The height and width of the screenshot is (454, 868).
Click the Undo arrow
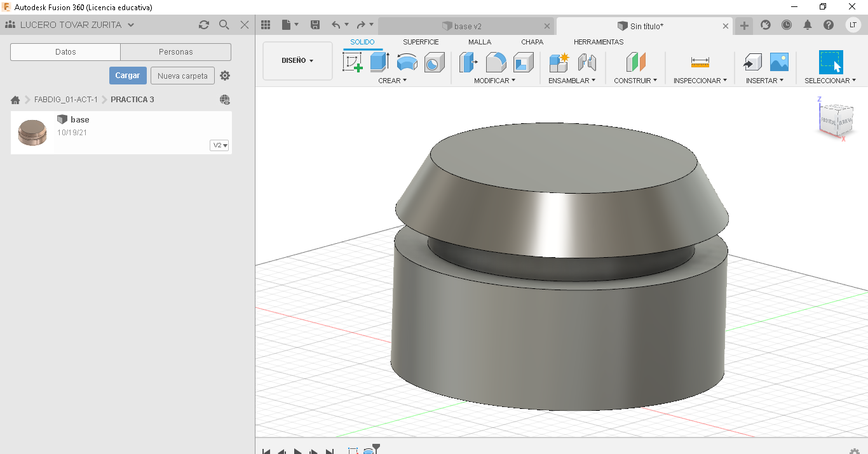point(336,25)
